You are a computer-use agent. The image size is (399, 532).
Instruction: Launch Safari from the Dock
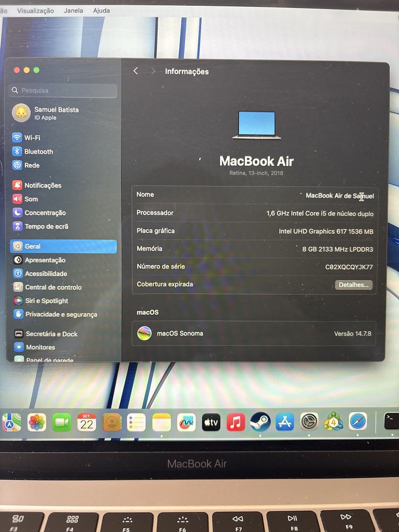[x=358, y=421]
